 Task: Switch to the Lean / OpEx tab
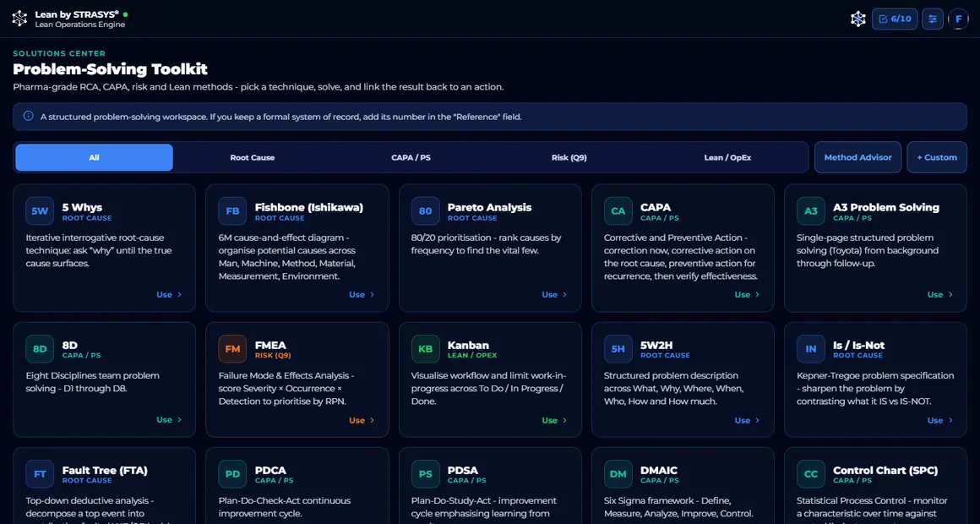(x=727, y=157)
